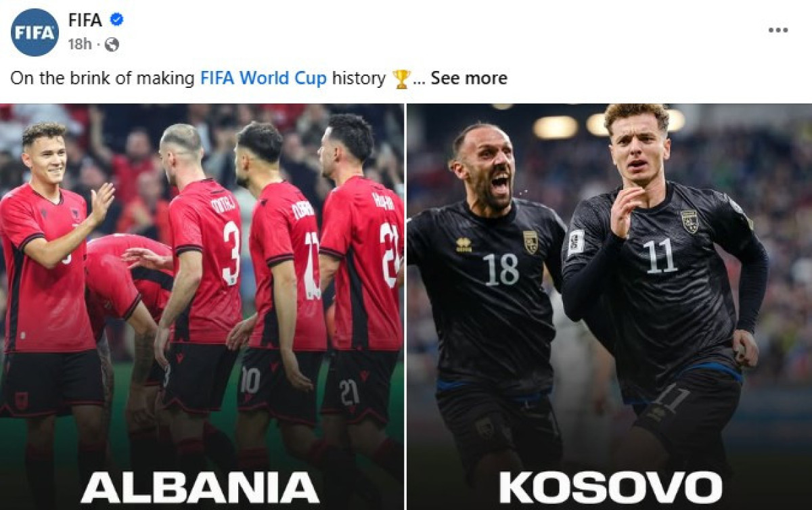This screenshot has width=812, height=510.
Task: Click the ALBANIA title text on image
Action: [x=200, y=488]
